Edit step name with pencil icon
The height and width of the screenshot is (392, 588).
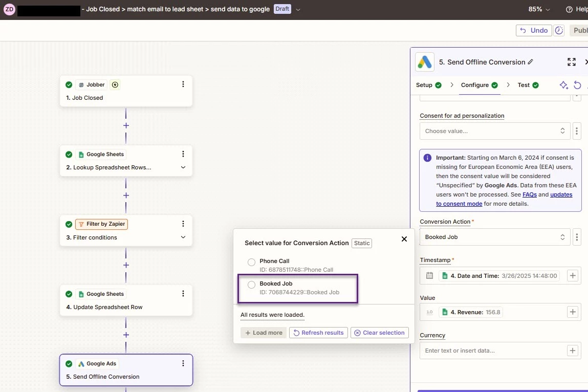[530, 62]
